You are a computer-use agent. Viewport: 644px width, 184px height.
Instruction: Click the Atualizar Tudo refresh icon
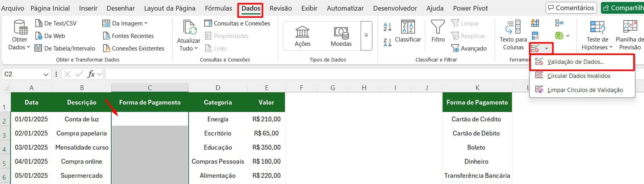tap(190, 27)
